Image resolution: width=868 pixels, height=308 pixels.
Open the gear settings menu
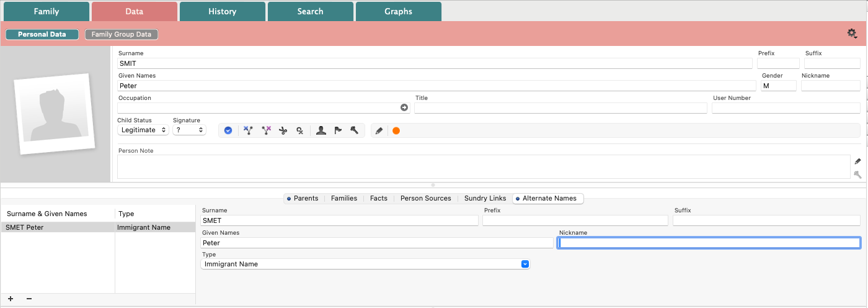coord(852,33)
